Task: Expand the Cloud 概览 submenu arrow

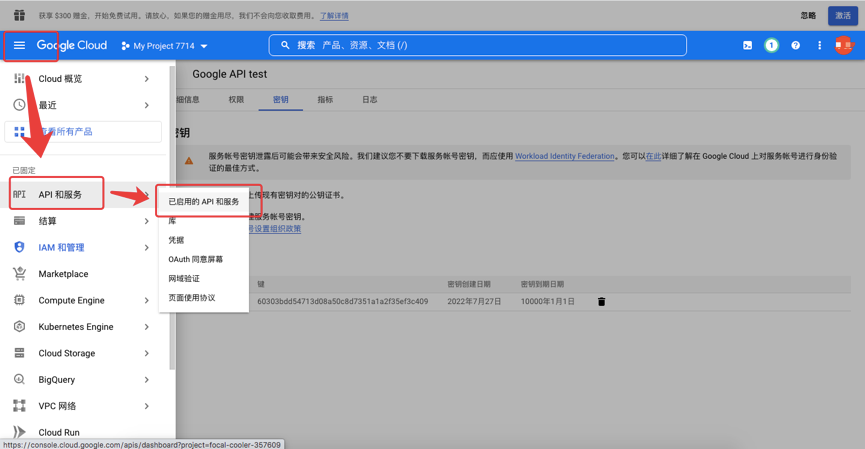Action: [147, 79]
